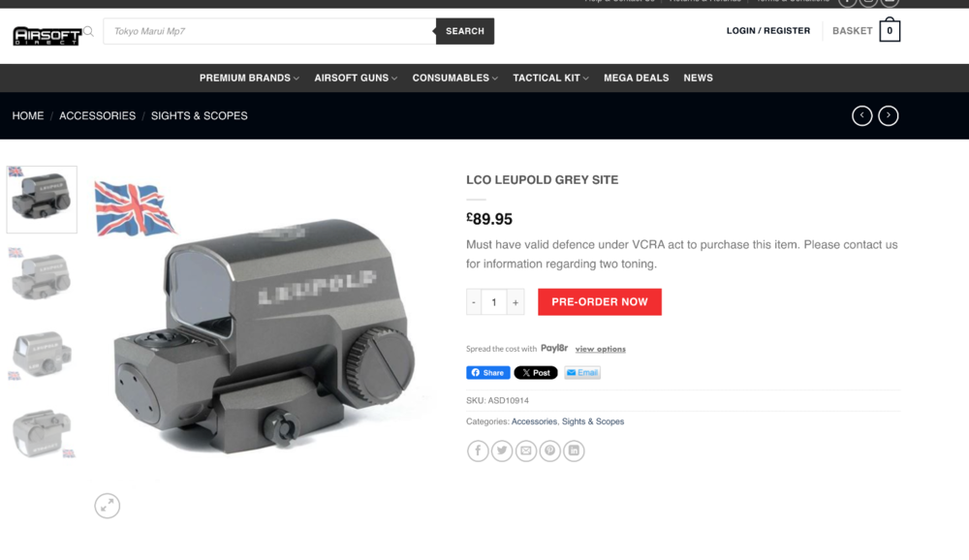Open the basket counter icon
969x560 pixels.
pos(890,30)
